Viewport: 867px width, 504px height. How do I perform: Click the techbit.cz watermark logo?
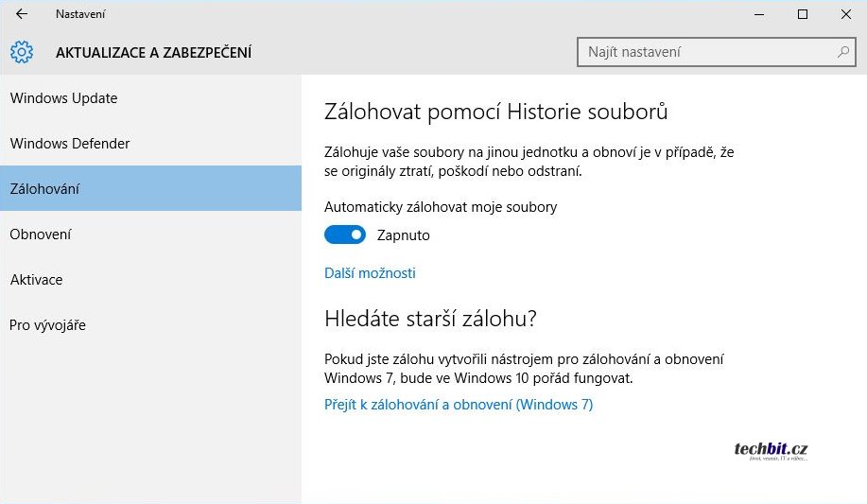tap(772, 450)
